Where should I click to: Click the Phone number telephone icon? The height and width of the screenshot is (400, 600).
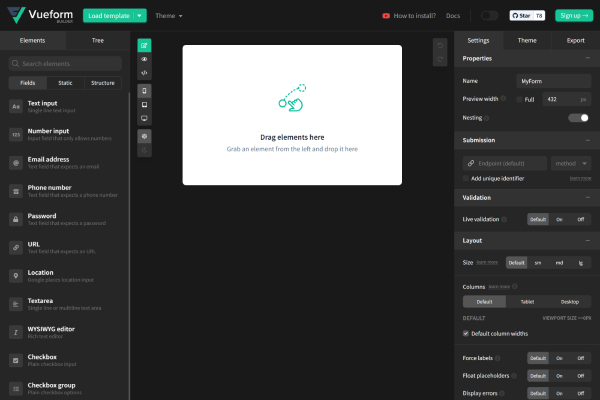click(16, 191)
